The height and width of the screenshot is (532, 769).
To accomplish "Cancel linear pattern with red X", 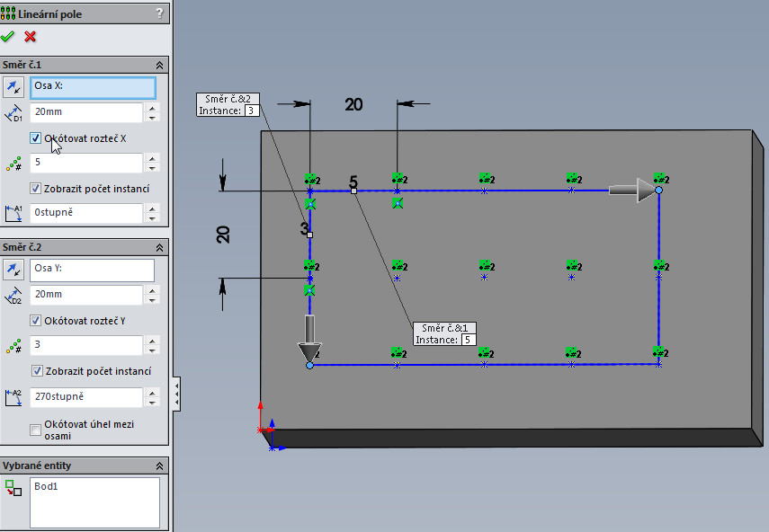I will click(x=31, y=37).
